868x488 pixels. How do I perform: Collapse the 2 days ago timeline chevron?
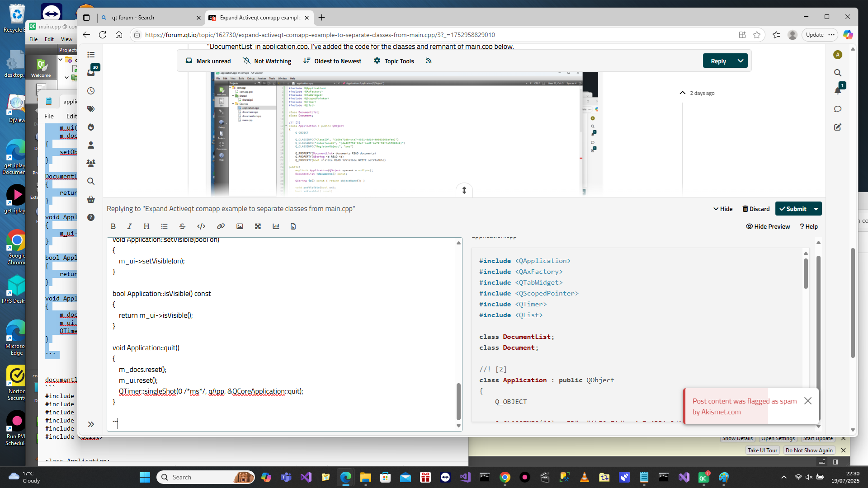[x=682, y=93]
